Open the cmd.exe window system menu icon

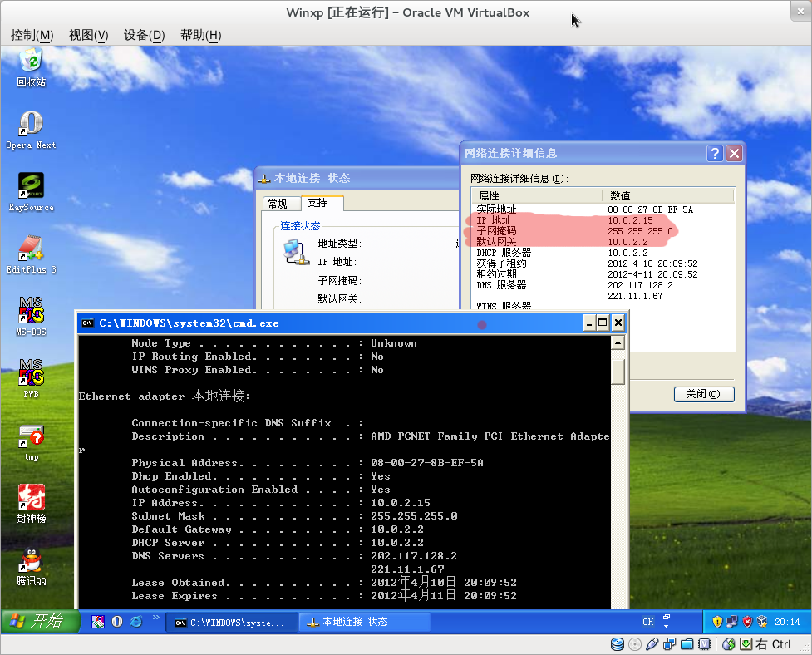[x=87, y=323]
